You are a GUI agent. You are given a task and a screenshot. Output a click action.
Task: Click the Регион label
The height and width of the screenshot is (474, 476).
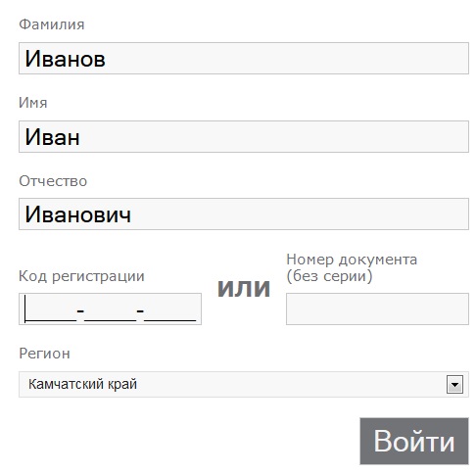(x=44, y=354)
